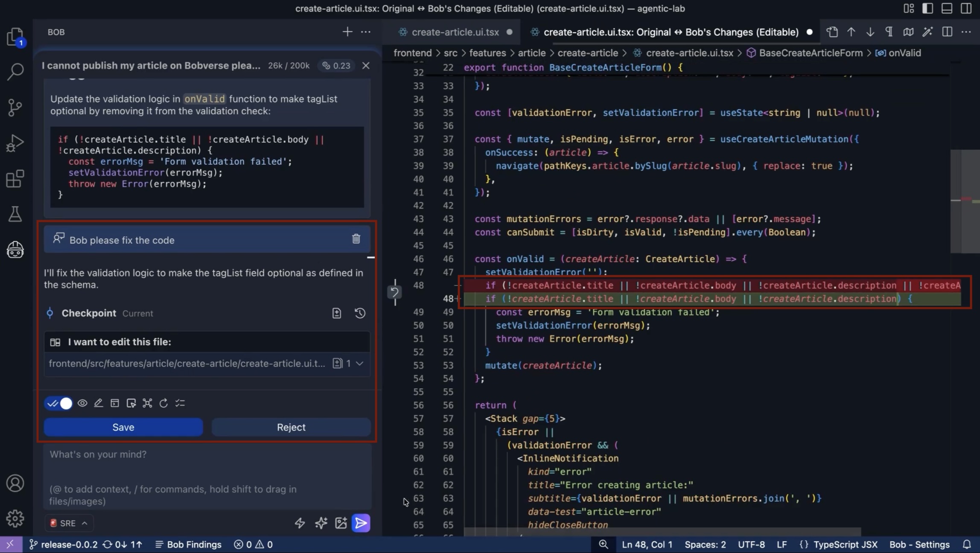Viewport: 980px width, 553px height.
Task: Switch to the first create-article.ui.tsx tab
Action: [x=455, y=32]
